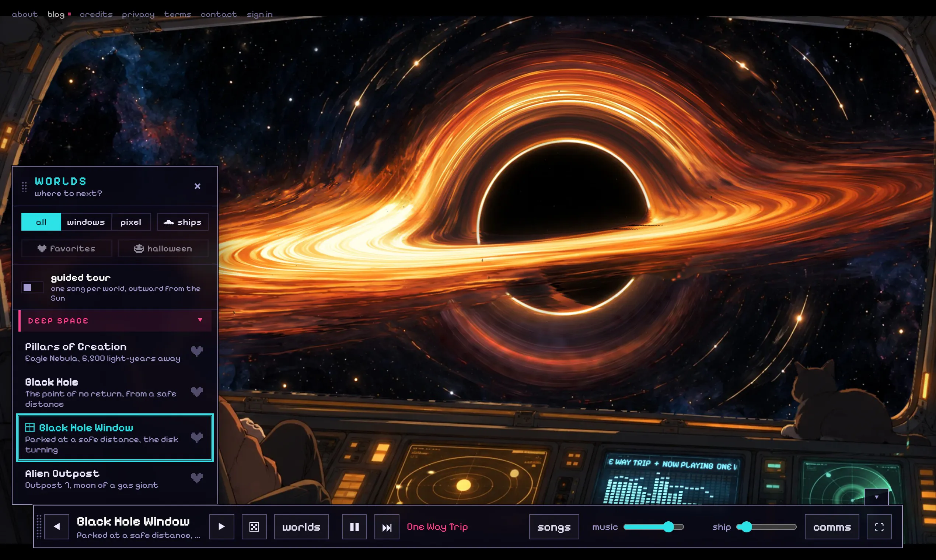Image resolution: width=936 pixels, height=560 pixels.
Task: Open the comms panel
Action: pyautogui.click(x=832, y=527)
